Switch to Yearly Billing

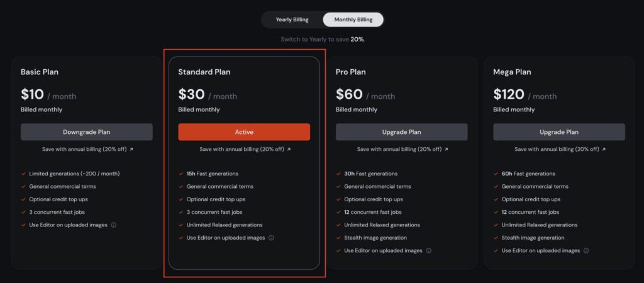292,19
